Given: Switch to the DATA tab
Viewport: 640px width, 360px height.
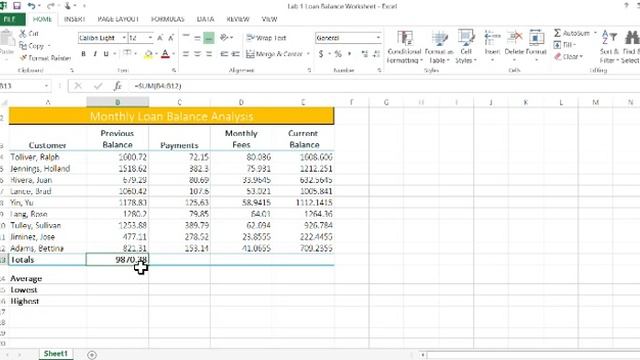Looking at the screenshot, I should 205,19.
